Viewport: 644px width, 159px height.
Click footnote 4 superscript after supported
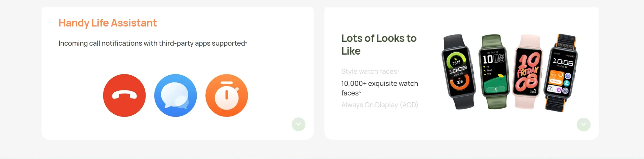click(246, 42)
